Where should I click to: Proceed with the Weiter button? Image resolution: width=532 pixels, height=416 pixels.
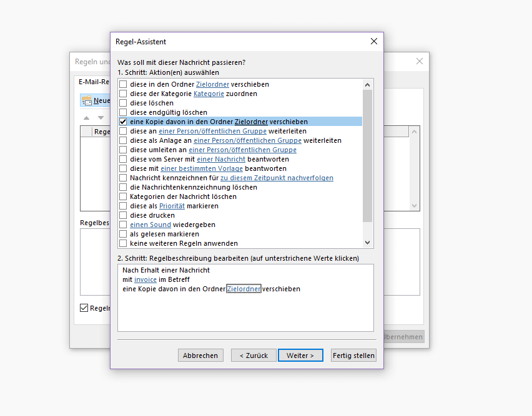[x=300, y=356]
